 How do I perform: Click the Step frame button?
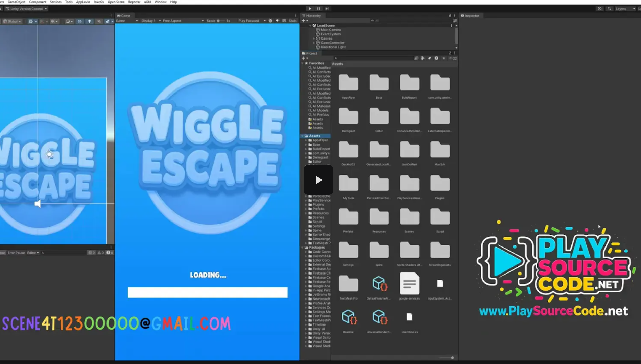(x=327, y=9)
